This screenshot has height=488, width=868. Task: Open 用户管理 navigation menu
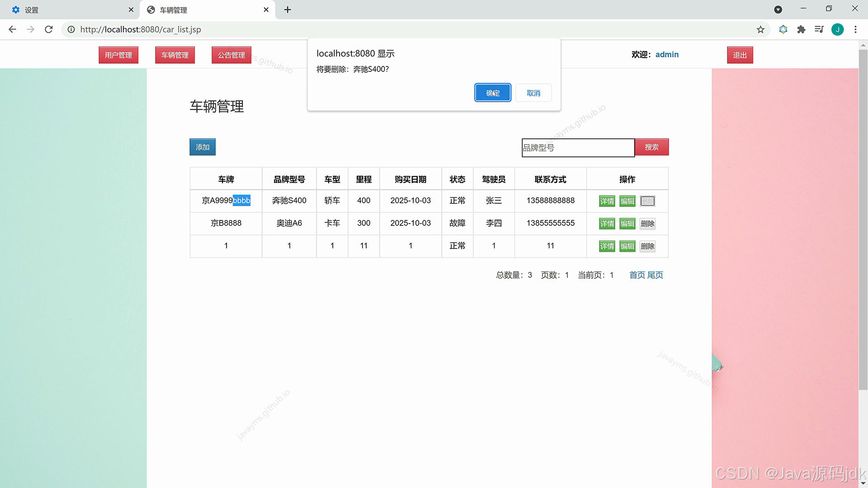tap(118, 55)
